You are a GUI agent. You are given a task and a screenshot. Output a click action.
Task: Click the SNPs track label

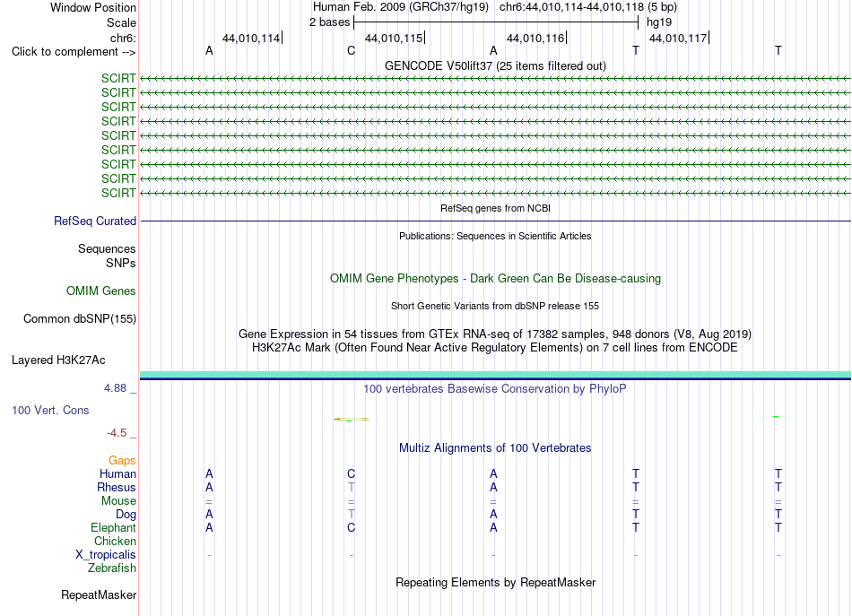(121, 263)
